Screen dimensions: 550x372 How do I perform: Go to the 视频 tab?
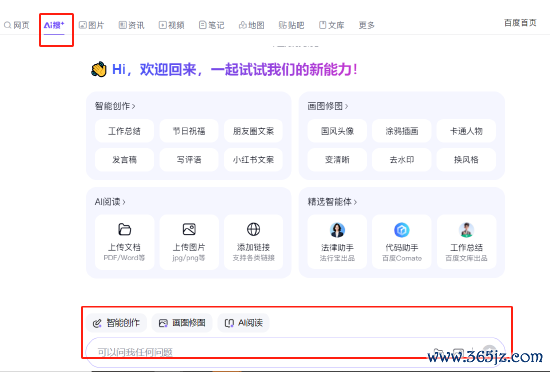[x=172, y=25]
